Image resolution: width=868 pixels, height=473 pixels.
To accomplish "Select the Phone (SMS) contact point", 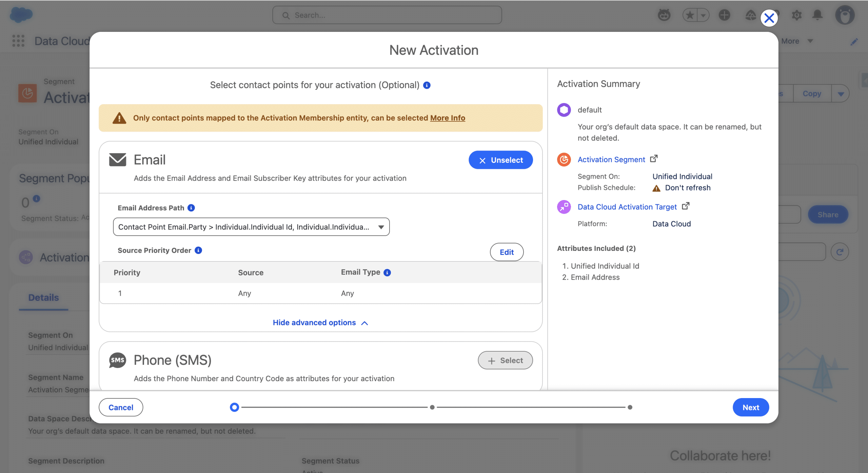I will tap(505, 360).
